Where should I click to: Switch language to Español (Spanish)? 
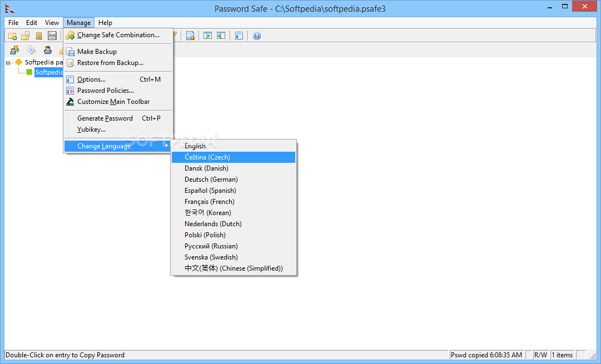[x=234, y=191]
